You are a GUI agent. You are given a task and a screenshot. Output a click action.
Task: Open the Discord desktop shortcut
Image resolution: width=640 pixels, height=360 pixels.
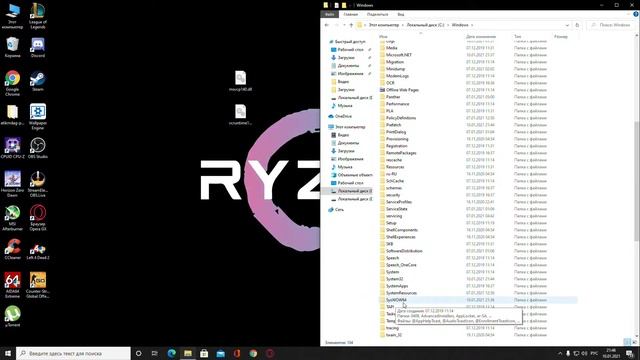coord(38,47)
